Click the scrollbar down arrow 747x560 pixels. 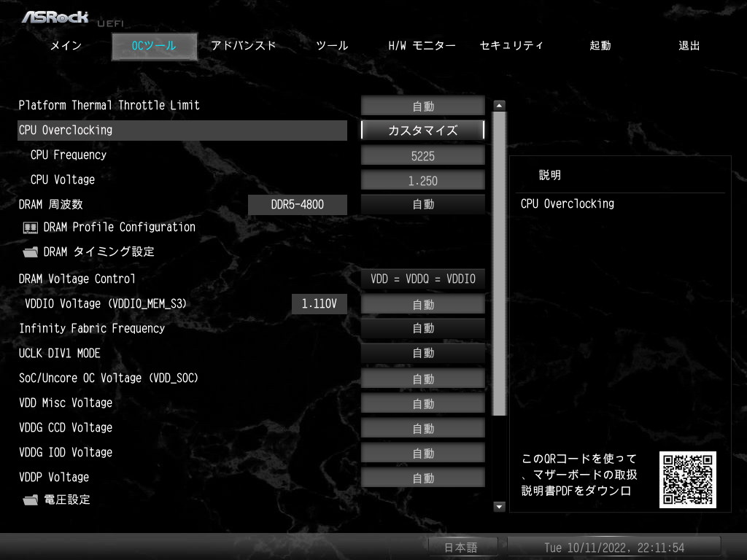499,507
